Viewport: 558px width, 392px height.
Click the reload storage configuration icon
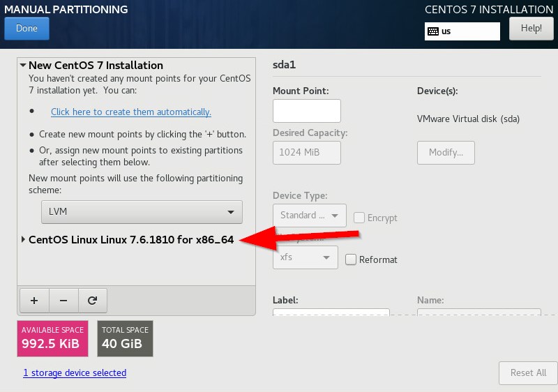pos(93,301)
